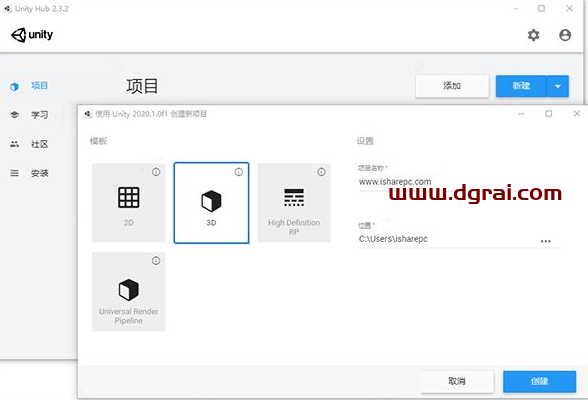Click 取消 (Cancel) in the dialog
588x400 pixels.
pyautogui.click(x=457, y=381)
